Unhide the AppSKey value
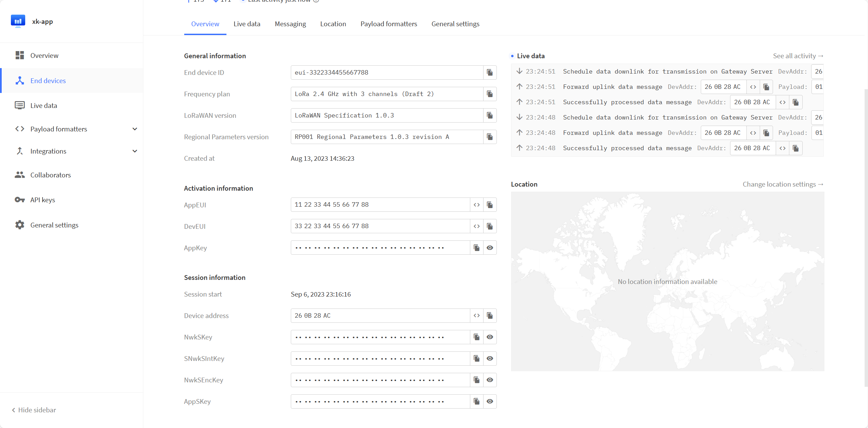The width and height of the screenshot is (868, 428). click(490, 401)
